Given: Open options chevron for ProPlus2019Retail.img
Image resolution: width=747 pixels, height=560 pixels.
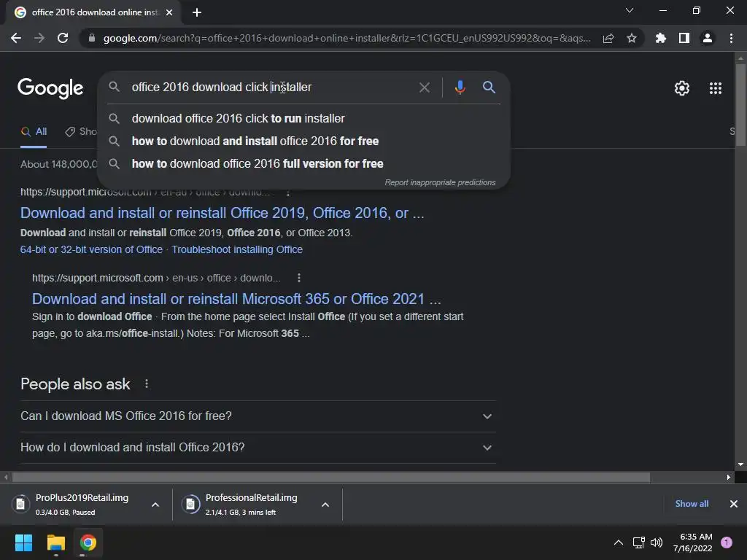Looking at the screenshot, I should point(155,505).
